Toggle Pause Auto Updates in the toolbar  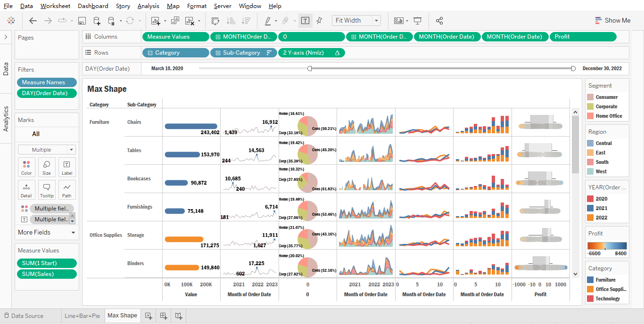(111, 20)
